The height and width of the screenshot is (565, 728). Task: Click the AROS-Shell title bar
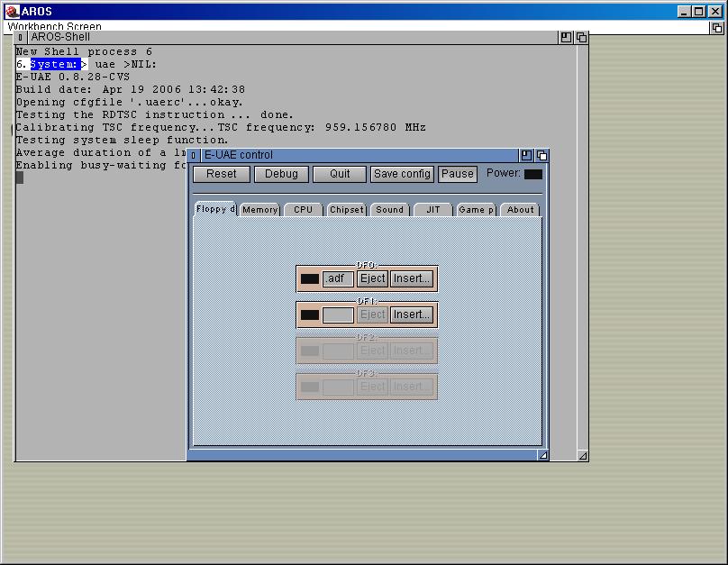294,37
